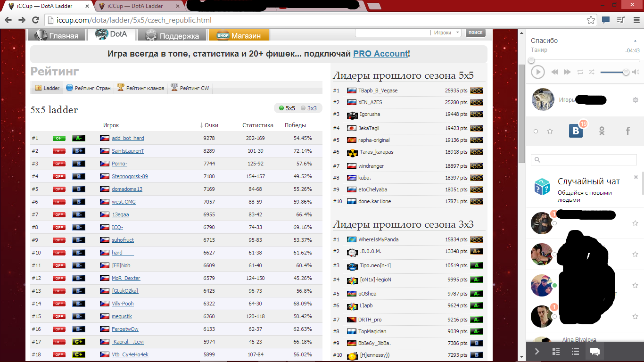Adjust the music volume slider

614,72
